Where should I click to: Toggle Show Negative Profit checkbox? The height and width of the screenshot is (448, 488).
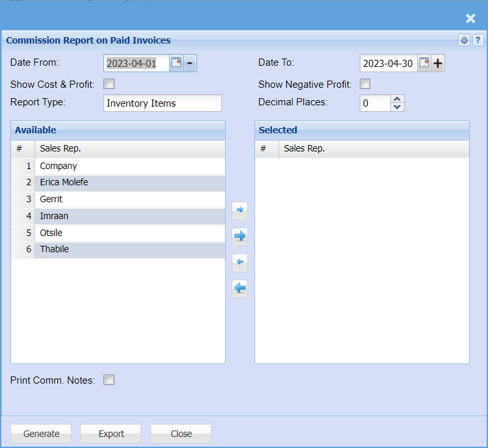pyautogui.click(x=366, y=84)
